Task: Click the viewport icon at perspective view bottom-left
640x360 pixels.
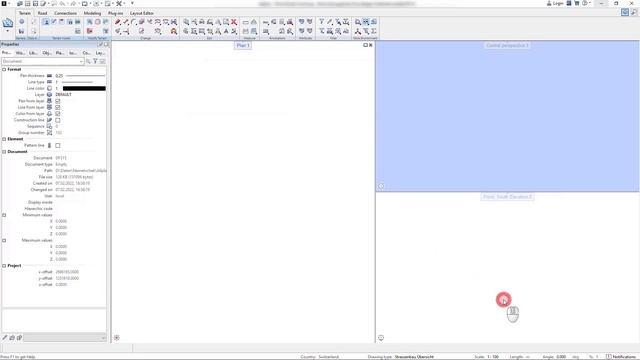Action: pos(381,186)
